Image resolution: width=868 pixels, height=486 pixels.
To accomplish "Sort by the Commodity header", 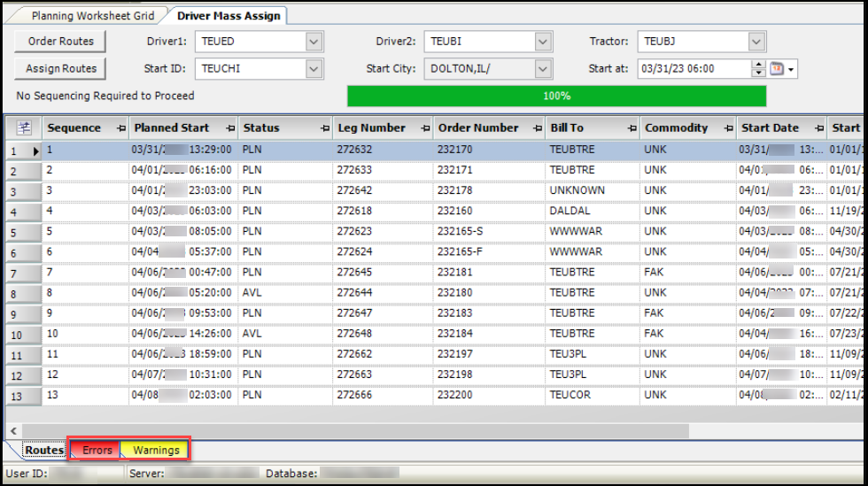I will (676, 127).
